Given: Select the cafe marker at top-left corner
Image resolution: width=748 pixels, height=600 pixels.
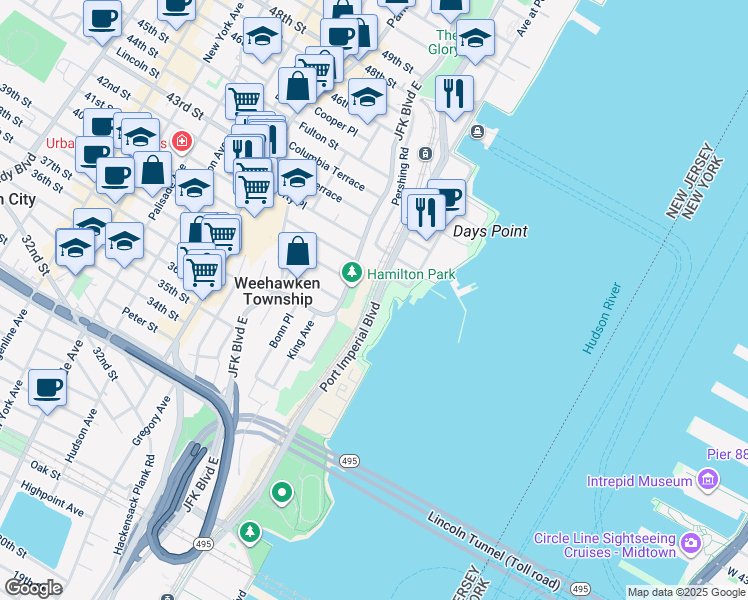Looking at the screenshot, I should (103, 22).
